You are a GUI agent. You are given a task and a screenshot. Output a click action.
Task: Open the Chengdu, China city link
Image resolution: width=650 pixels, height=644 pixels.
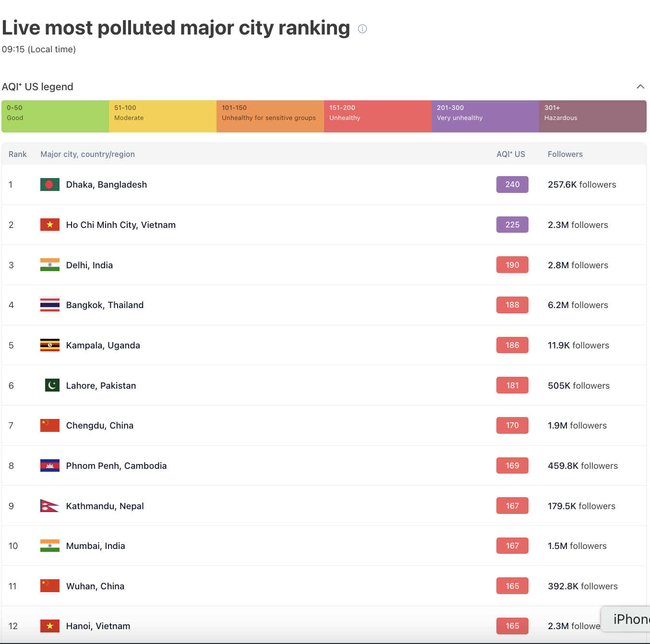tap(99, 426)
